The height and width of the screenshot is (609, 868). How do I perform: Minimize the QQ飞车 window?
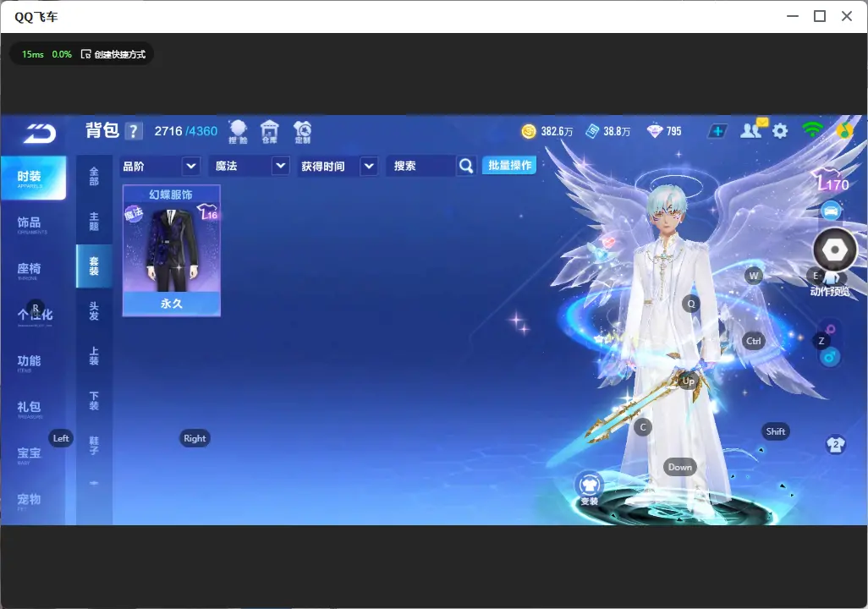(x=793, y=17)
